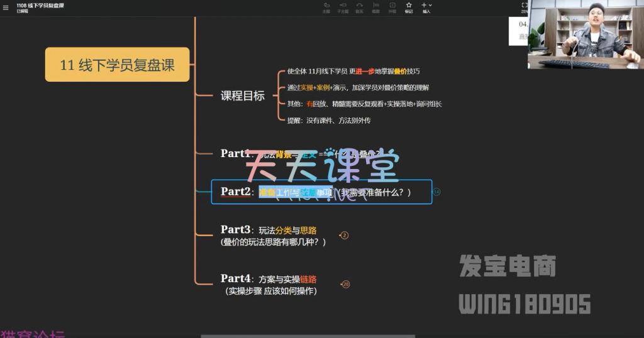Viewport: 644px width, 338px height.
Task: Click the 插入 (Insert) plus icon
Action: click(425, 6)
